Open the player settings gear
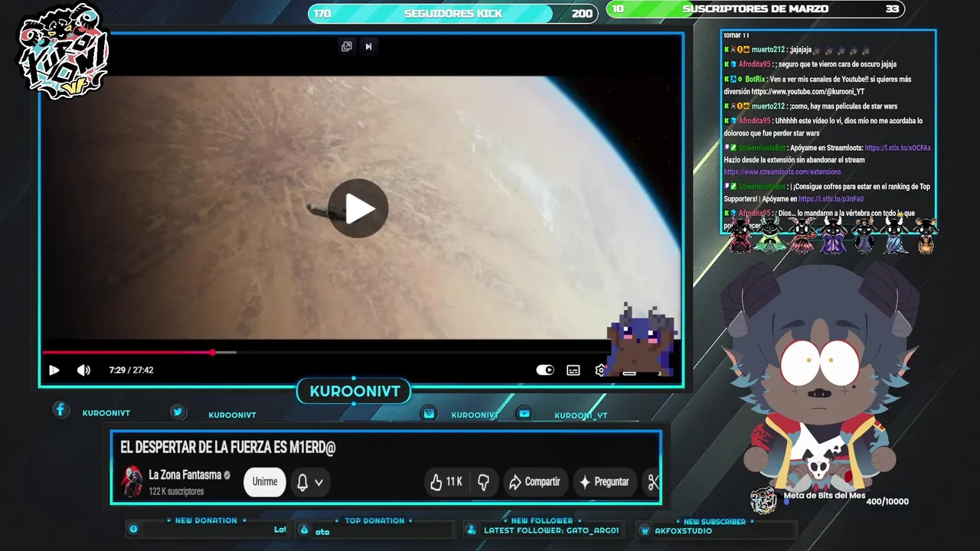Screen dimensions: 980x551 pyautogui.click(x=600, y=370)
